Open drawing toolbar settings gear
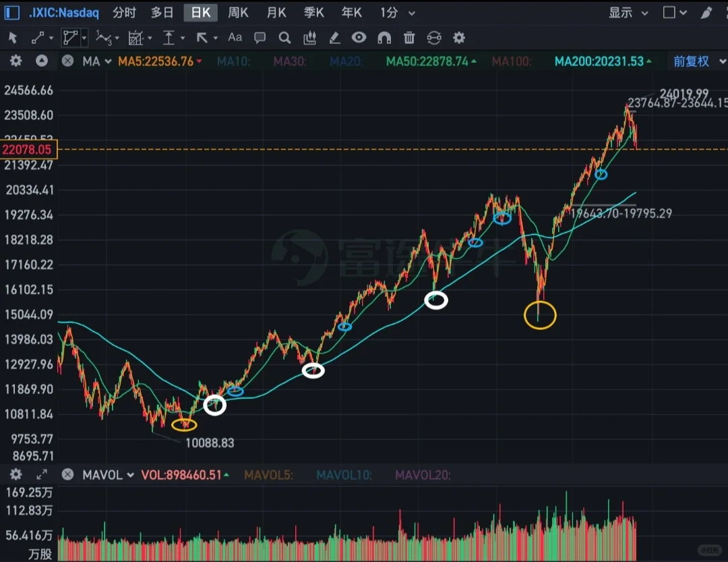Viewport: 728px width, 562px height. pos(459,38)
